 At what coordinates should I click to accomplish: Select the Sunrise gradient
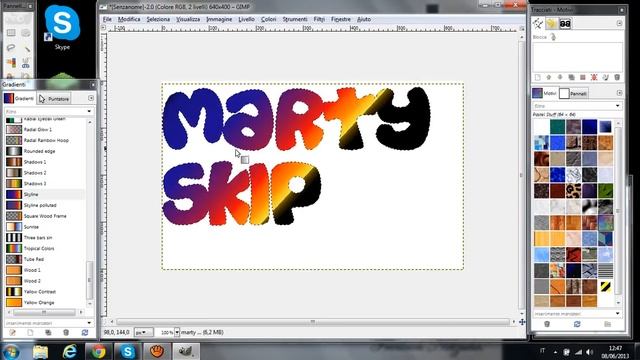[x=45, y=227]
